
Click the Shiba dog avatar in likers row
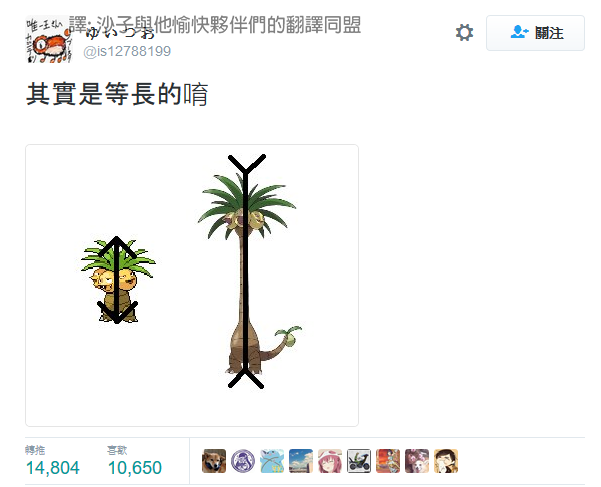coord(214,461)
